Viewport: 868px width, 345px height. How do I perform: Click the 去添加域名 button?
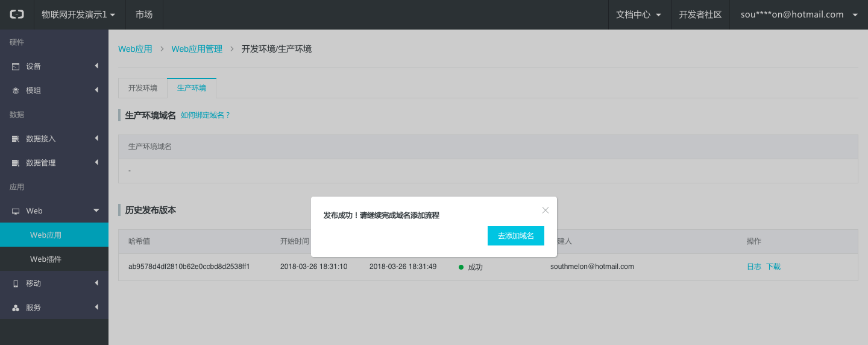tap(515, 236)
